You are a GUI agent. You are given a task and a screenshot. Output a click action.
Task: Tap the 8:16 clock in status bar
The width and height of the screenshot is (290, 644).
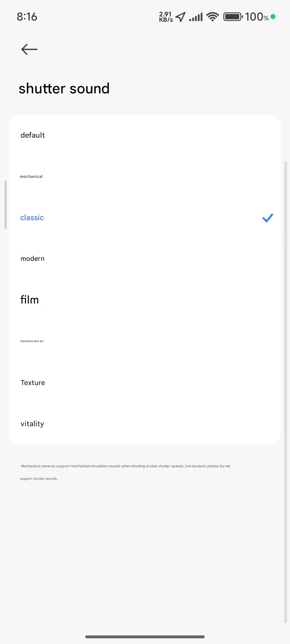click(x=27, y=17)
